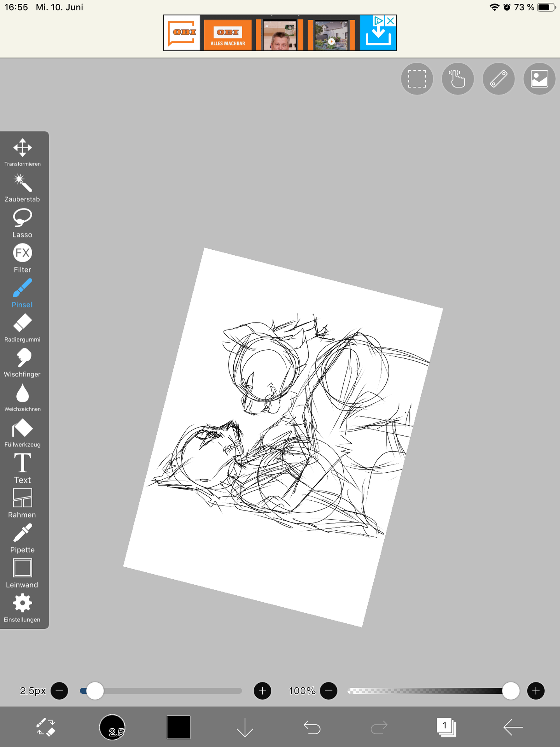560x747 pixels.
Task: Tap the sketch canvas drawing
Action: [283, 437]
